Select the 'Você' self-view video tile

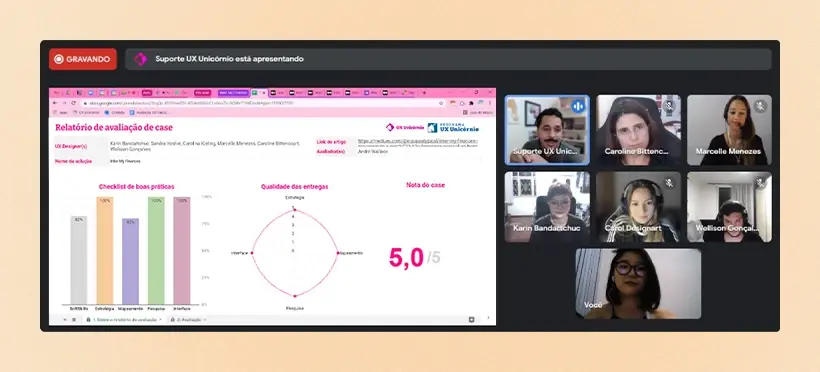pos(638,284)
